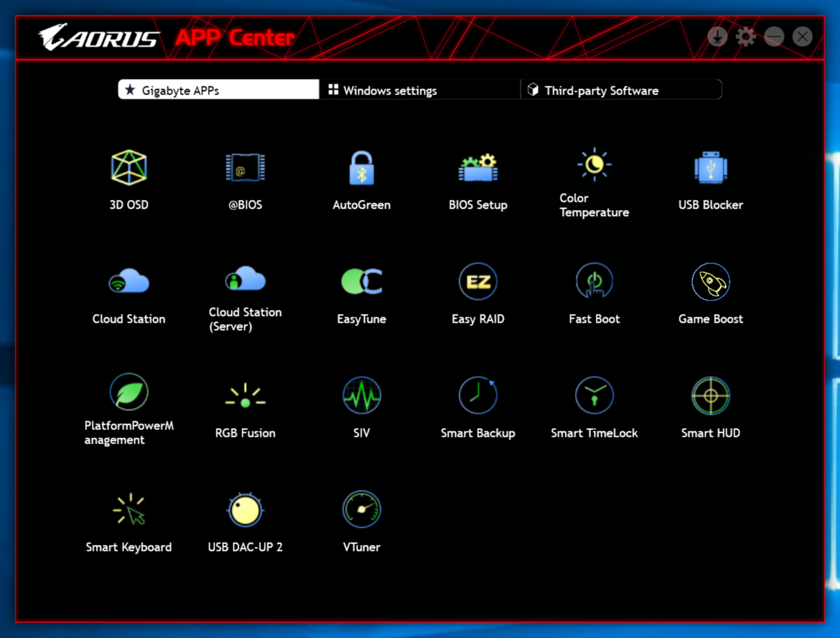Switch to the Third-party Software tab

[x=621, y=90]
